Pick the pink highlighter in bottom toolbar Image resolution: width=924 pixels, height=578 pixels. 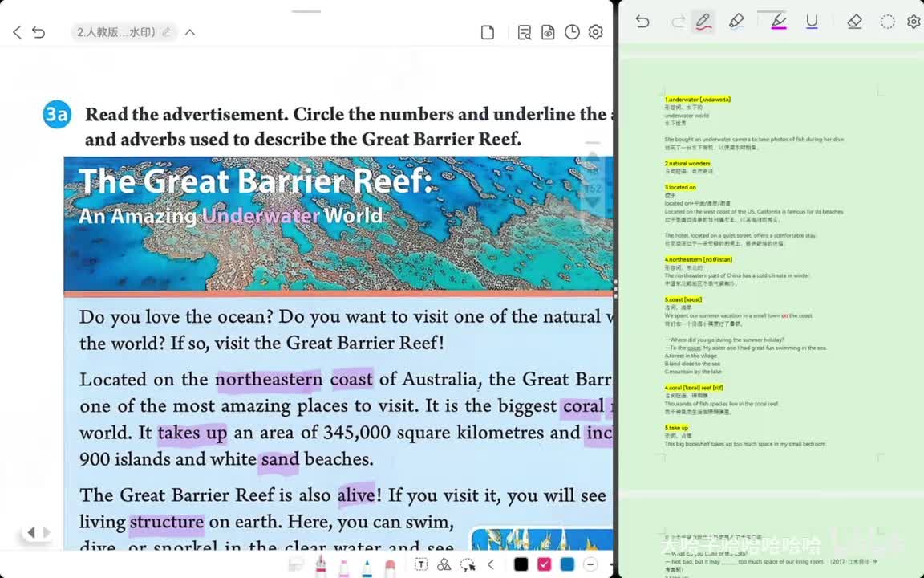click(x=343, y=566)
